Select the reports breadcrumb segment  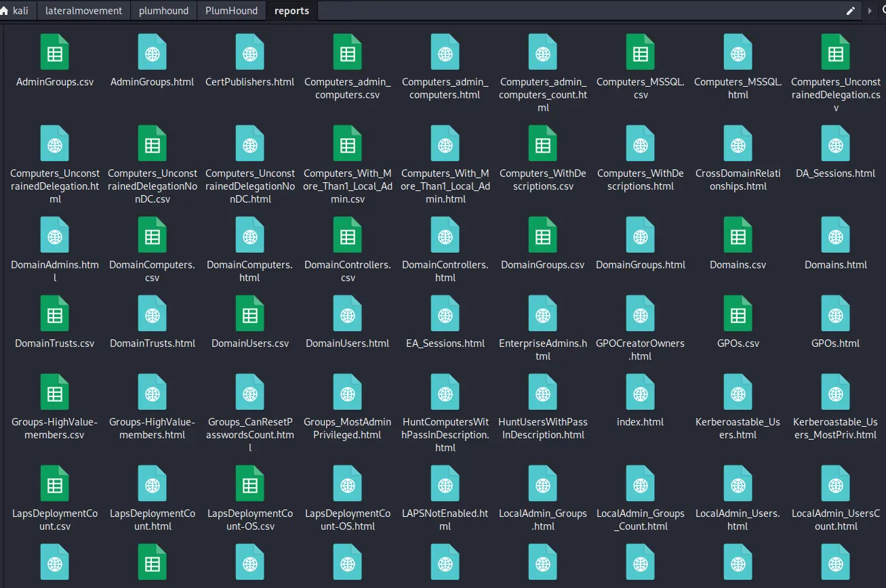pyautogui.click(x=291, y=11)
